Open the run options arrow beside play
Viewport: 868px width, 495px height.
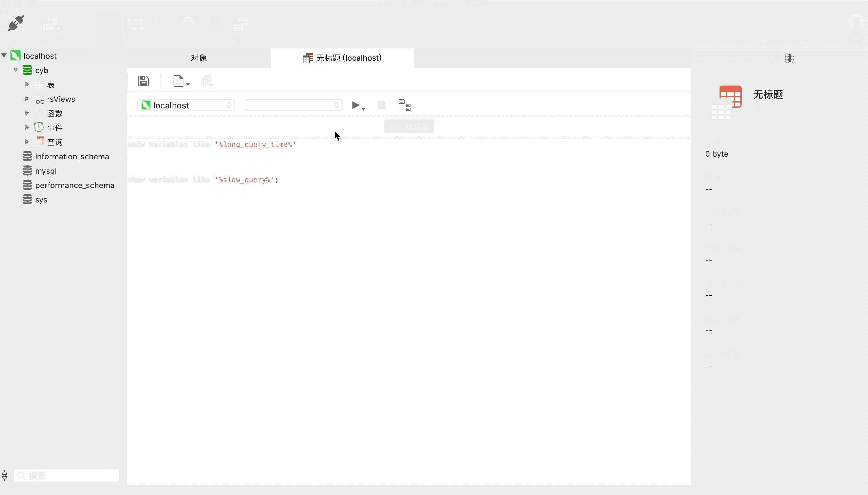click(x=364, y=109)
